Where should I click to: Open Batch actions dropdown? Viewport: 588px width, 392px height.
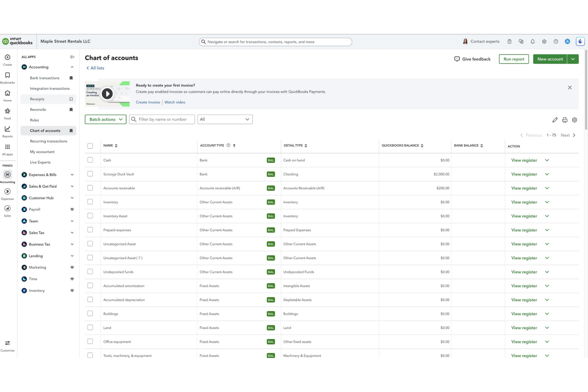(106, 119)
